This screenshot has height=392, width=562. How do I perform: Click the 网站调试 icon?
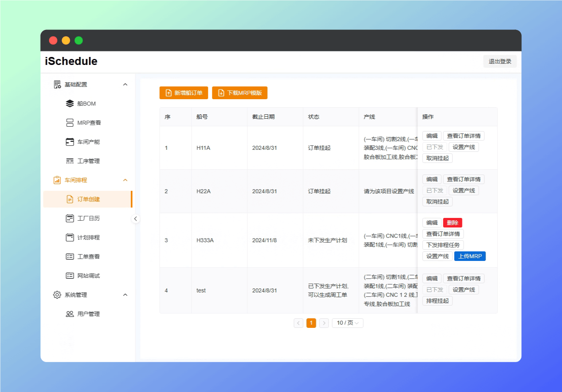coord(70,276)
